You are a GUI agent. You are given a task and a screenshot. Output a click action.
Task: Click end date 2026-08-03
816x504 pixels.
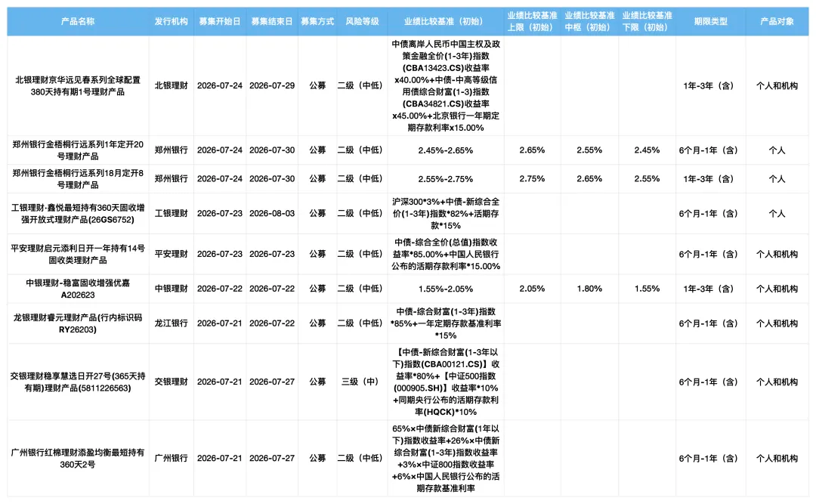272,214
